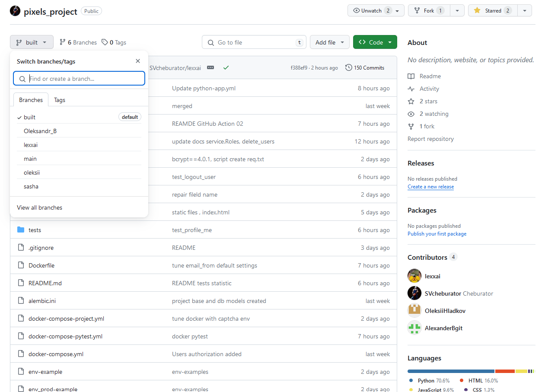This screenshot has width=545, height=392.
Task: Click the 0 Tags link
Action: [x=114, y=42]
